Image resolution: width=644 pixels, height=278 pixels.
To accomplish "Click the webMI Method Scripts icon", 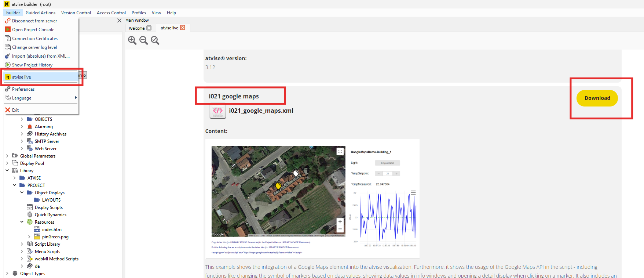I will click(x=30, y=259).
